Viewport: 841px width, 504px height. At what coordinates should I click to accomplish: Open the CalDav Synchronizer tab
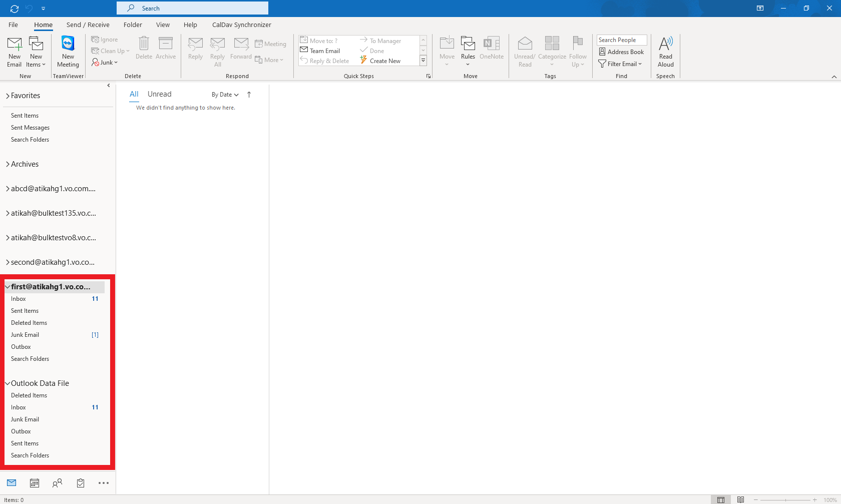click(x=241, y=25)
